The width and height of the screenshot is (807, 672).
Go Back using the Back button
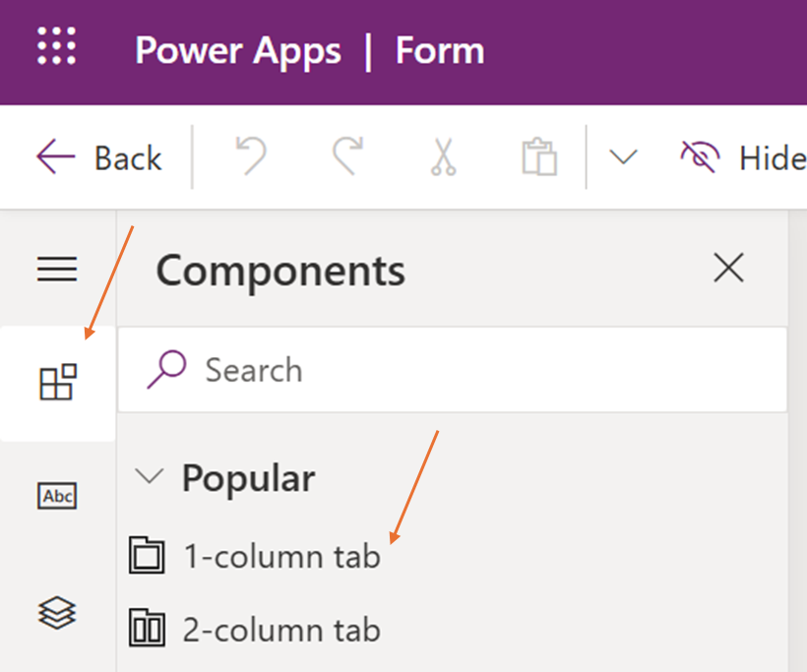coord(99,157)
